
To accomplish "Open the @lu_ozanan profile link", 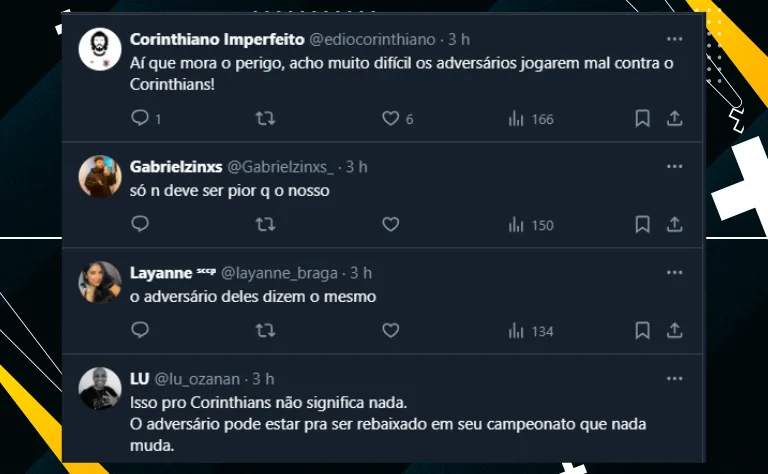I will (x=196, y=379).
